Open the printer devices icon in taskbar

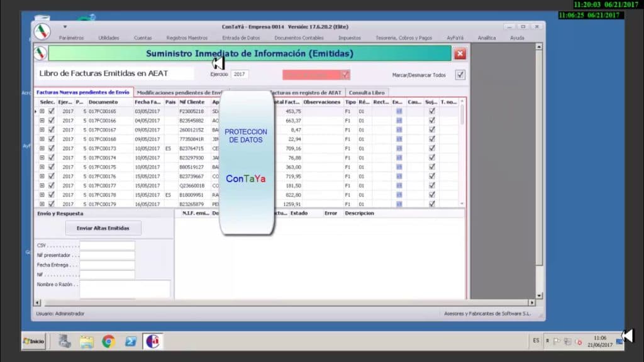[x=65, y=341]
